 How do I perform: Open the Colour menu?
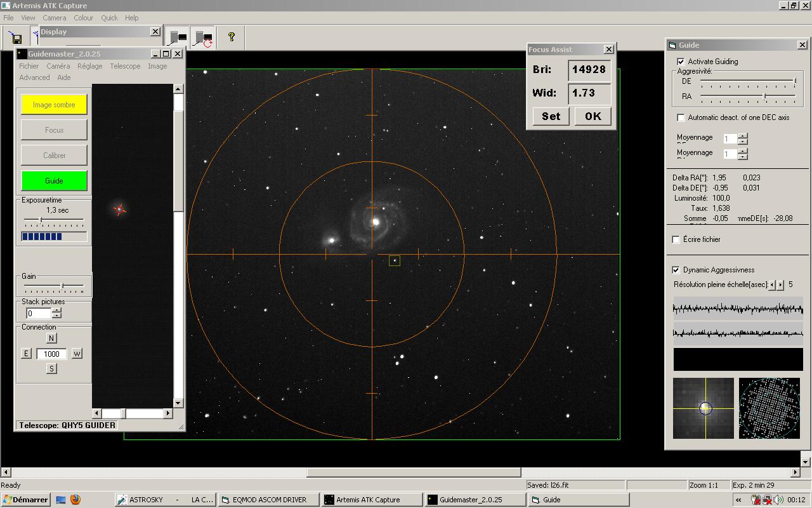pos(83,18)
